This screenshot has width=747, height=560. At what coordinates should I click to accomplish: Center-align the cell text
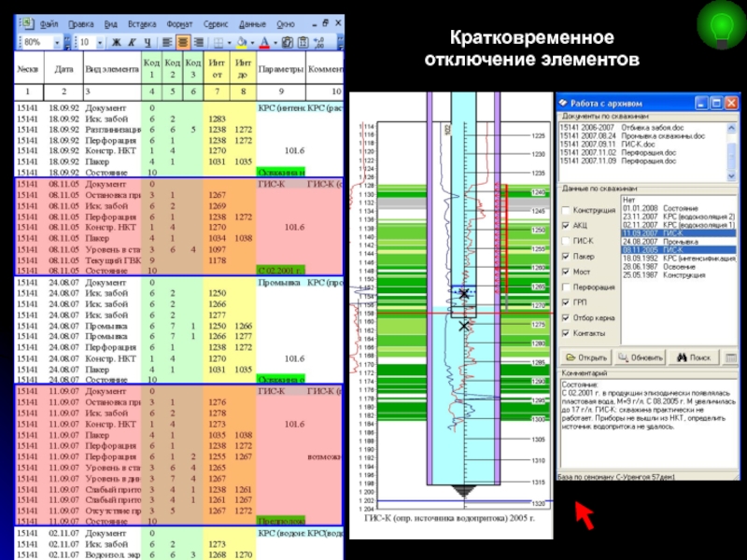(183, 43)
